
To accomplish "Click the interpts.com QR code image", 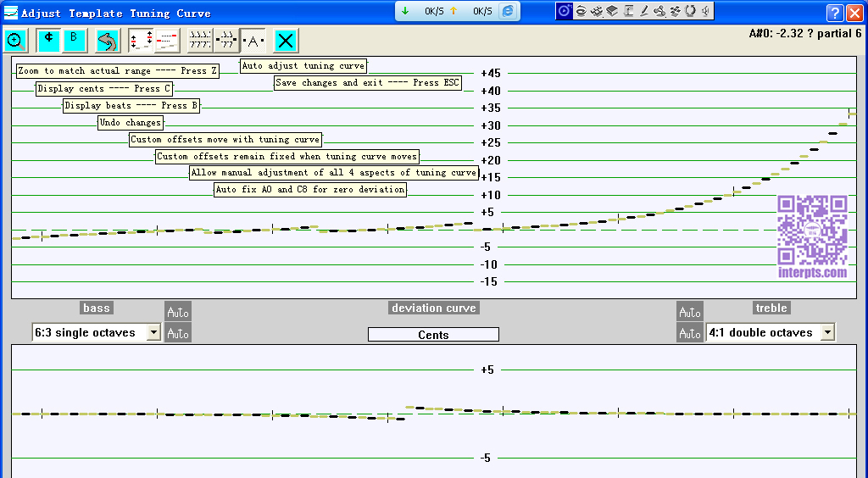I will pos(812,231).
